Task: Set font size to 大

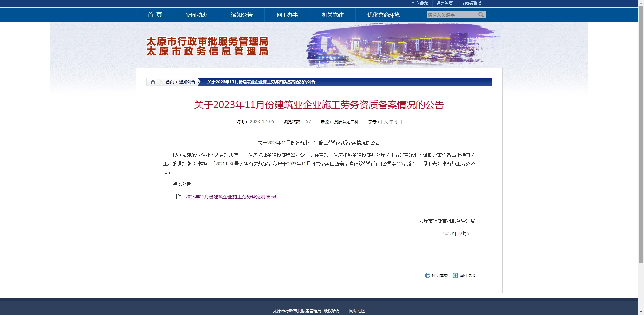Action: point(386,122)
